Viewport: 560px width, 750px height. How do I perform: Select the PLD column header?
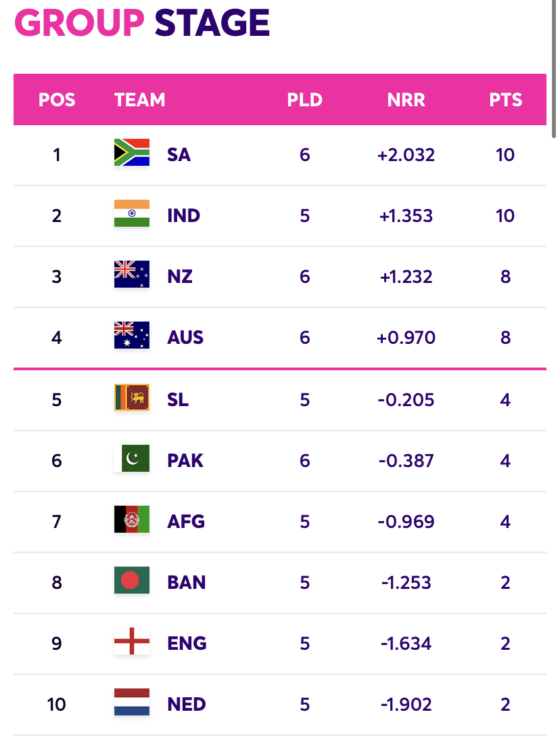click(x=305, y=100)
